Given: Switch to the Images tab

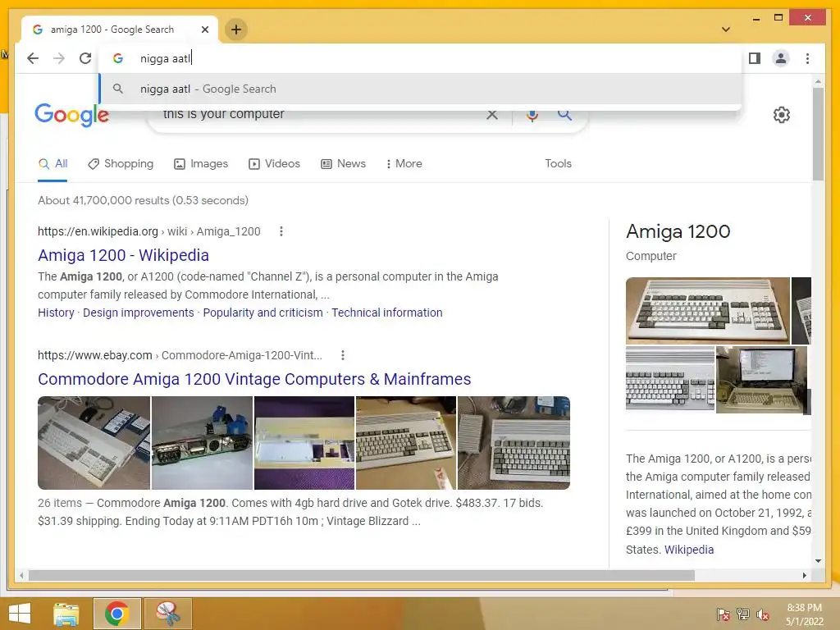Looking at the screenshot, I should coord(201,164).
